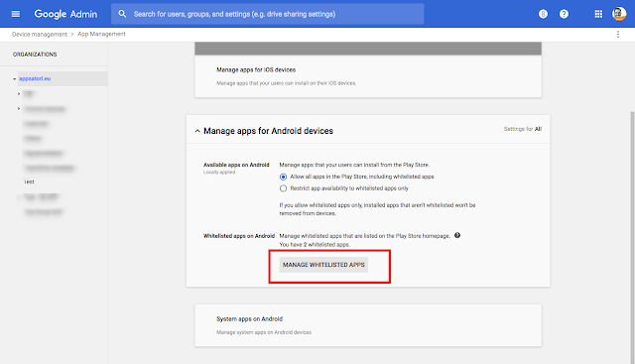The width and height of the screenshot is (635, 364).
Task: Click the Google Admin logo
Action: [x=65, y=14]
